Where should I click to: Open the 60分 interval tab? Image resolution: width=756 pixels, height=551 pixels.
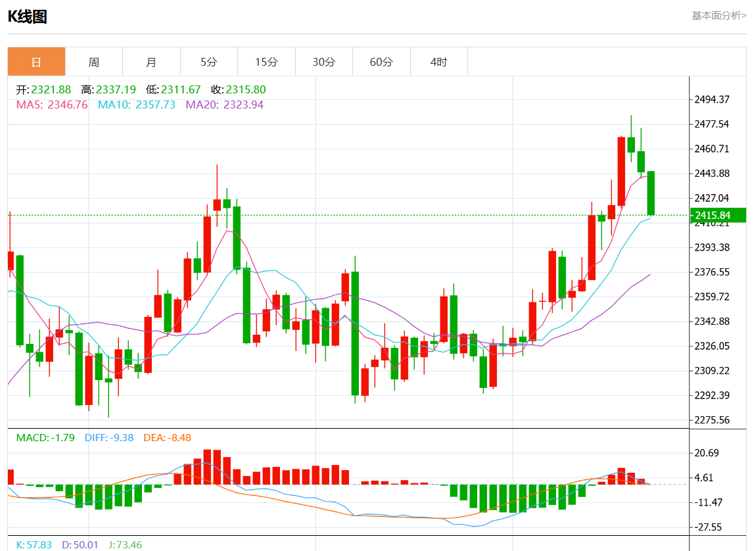[x=381, y=62]
